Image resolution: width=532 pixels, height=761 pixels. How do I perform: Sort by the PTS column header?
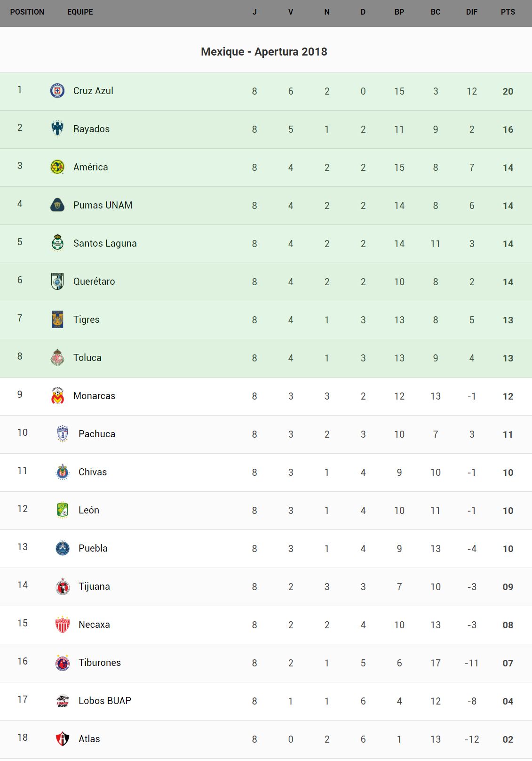pyautogui.click(x=508, y=12)
